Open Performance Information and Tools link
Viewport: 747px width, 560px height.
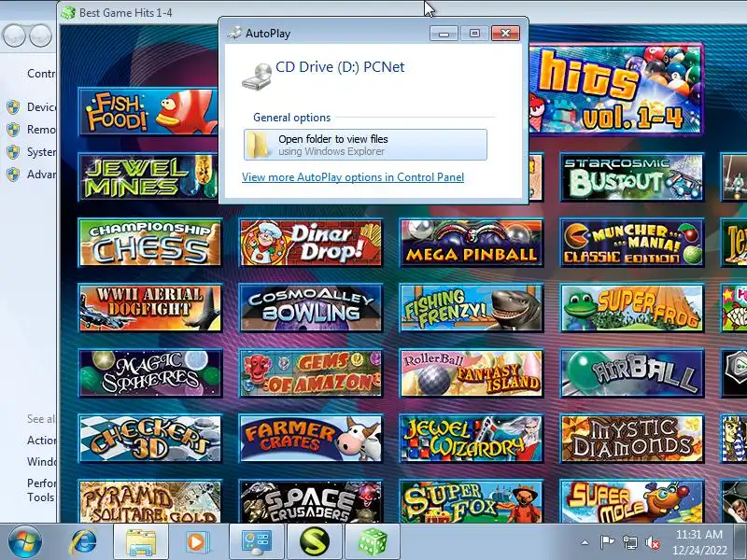point(41,490)
